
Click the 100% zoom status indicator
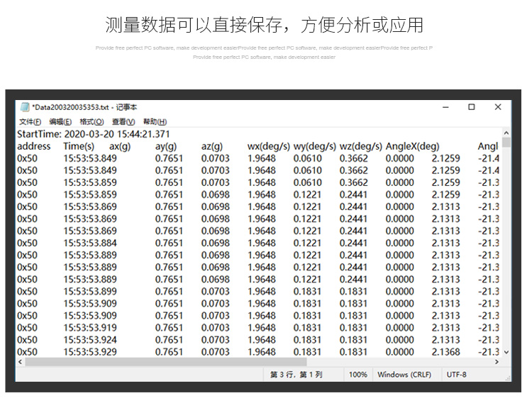[358, 375]
